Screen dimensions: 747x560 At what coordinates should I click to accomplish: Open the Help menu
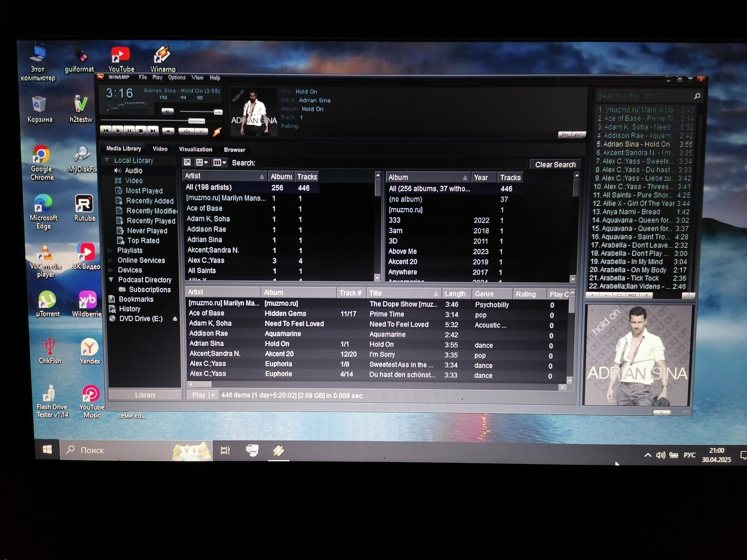pos(215,78)
